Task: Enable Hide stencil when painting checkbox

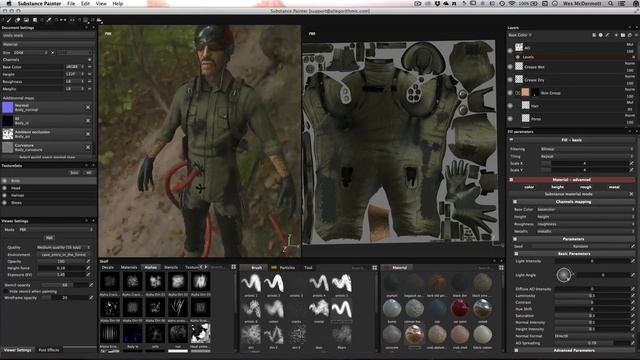Action: 6,291
